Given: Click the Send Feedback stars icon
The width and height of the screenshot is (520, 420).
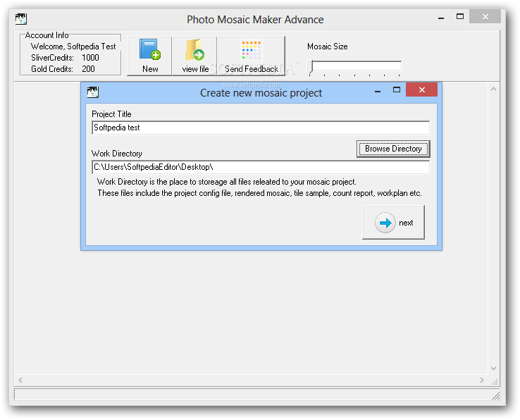Looking at the screenshot, I should click(251, 56).
